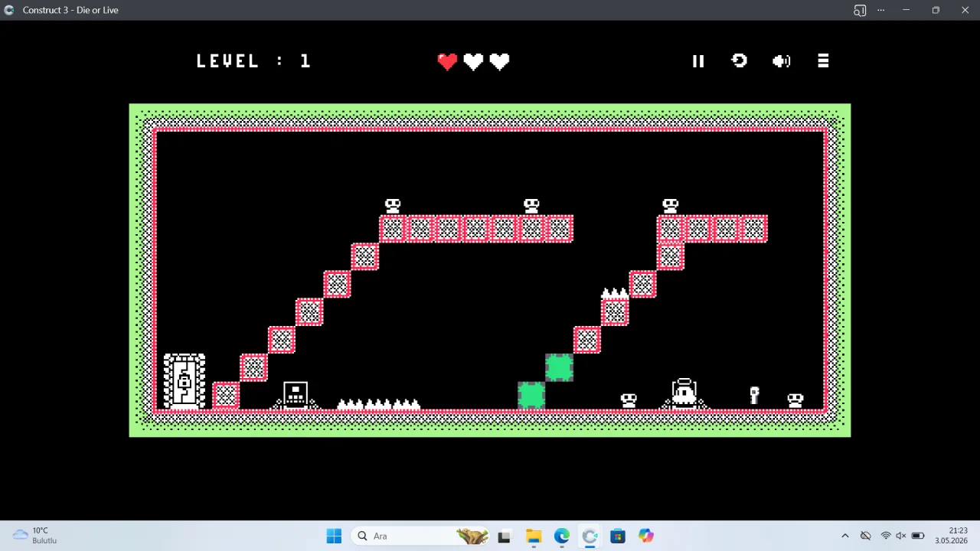980x551 pixels.
Task: Open the game hamburger menu
Action: 823,60
